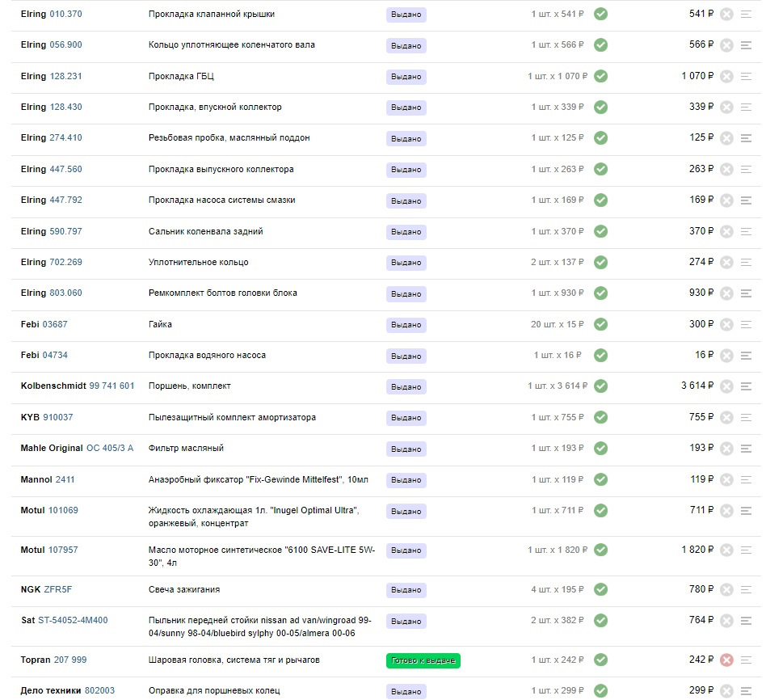
Task: Select quantity text '20 шт. x 15 ₽'
Action: 557,324
